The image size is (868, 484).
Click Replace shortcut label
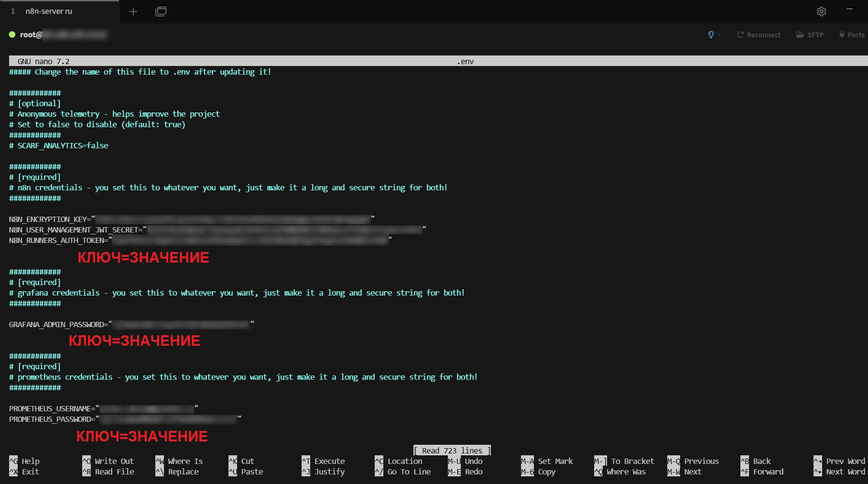pos(183,472)
